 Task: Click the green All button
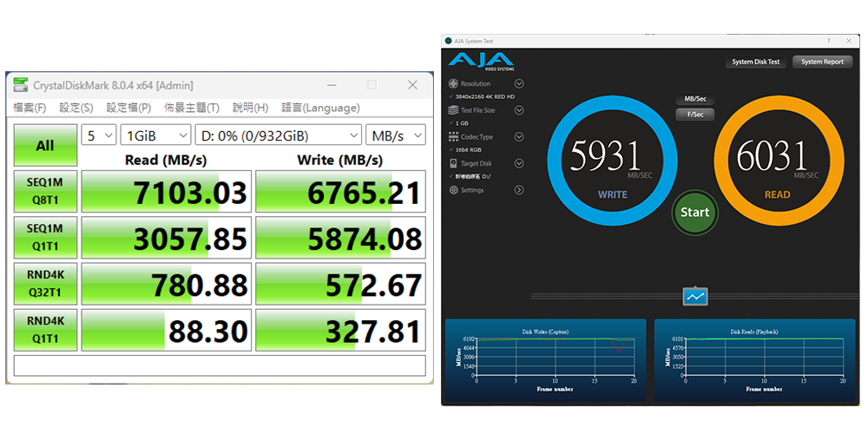45,145
